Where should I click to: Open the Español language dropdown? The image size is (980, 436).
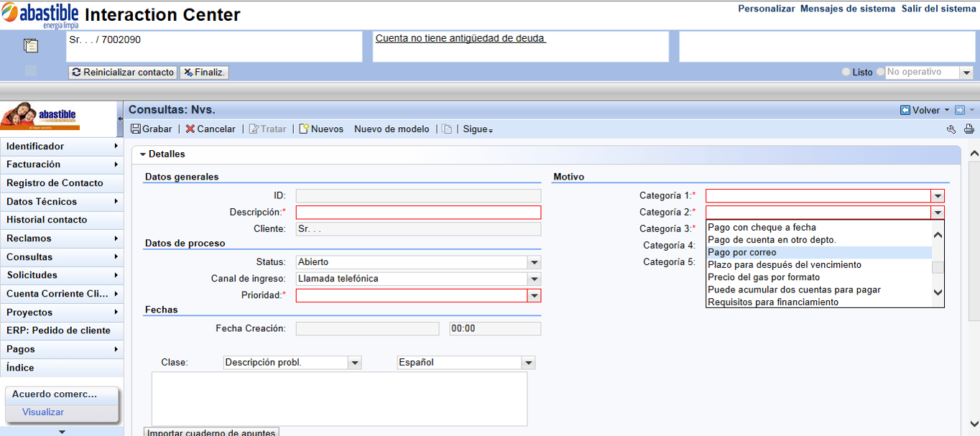point(529,363)
